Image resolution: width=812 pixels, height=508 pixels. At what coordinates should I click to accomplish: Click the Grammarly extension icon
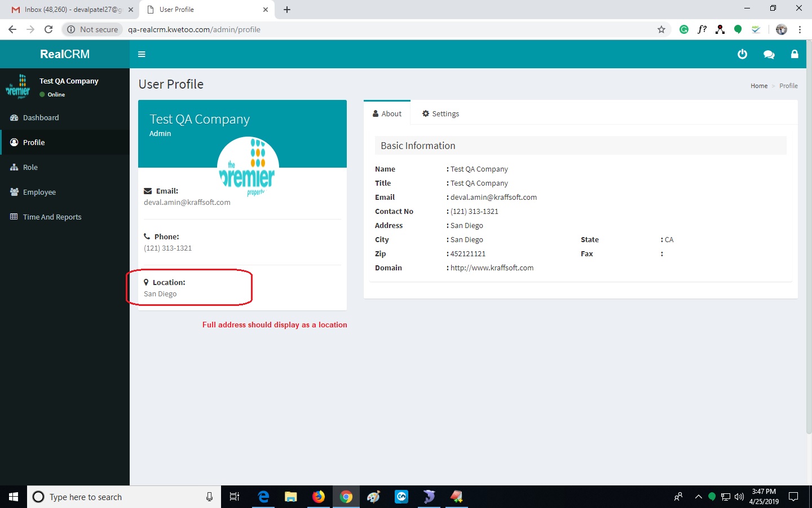click(x=684, y=29)
